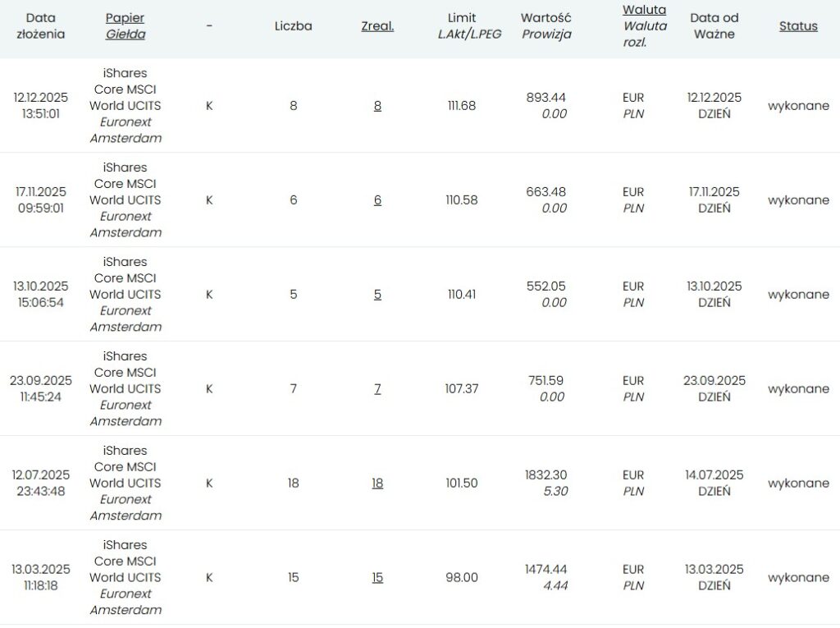Image resolution: width=840 pixels, height=628 pixels.
Task: Open realized quantity 7 details
Action: point(377,389)
